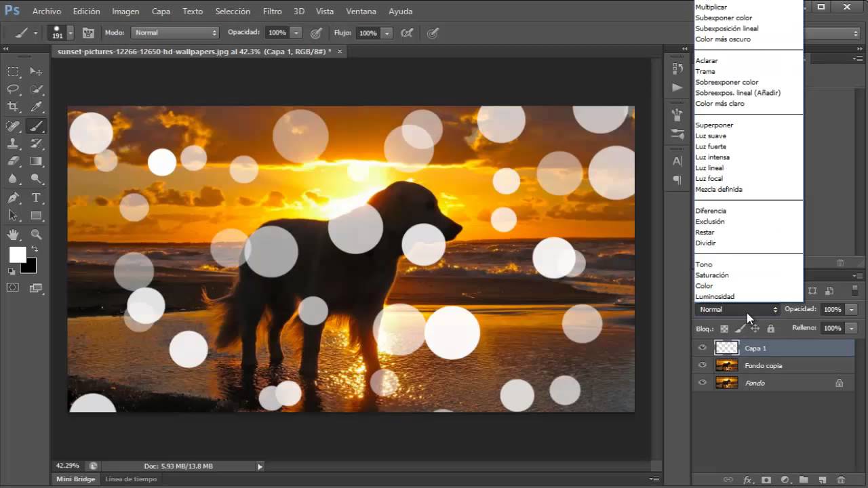Select the Path Selection tool
Viewport: 868px width, 488px height.
13,216
